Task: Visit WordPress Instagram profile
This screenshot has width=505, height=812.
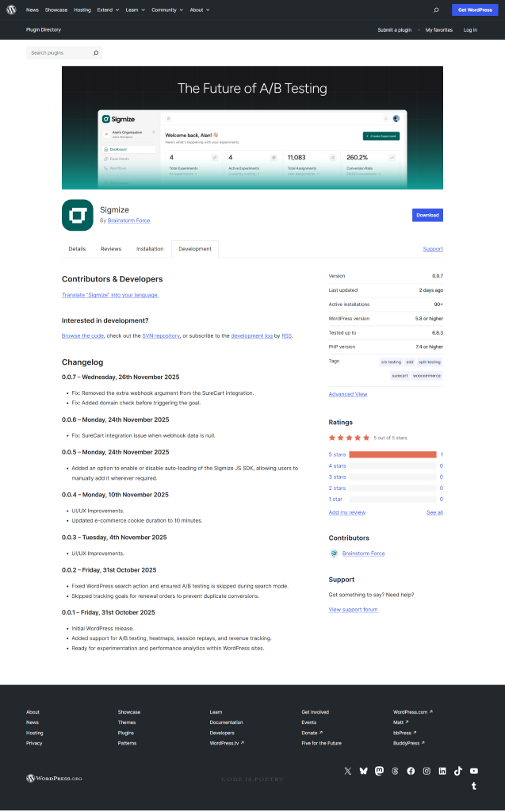Action: [x=427, y=771]
